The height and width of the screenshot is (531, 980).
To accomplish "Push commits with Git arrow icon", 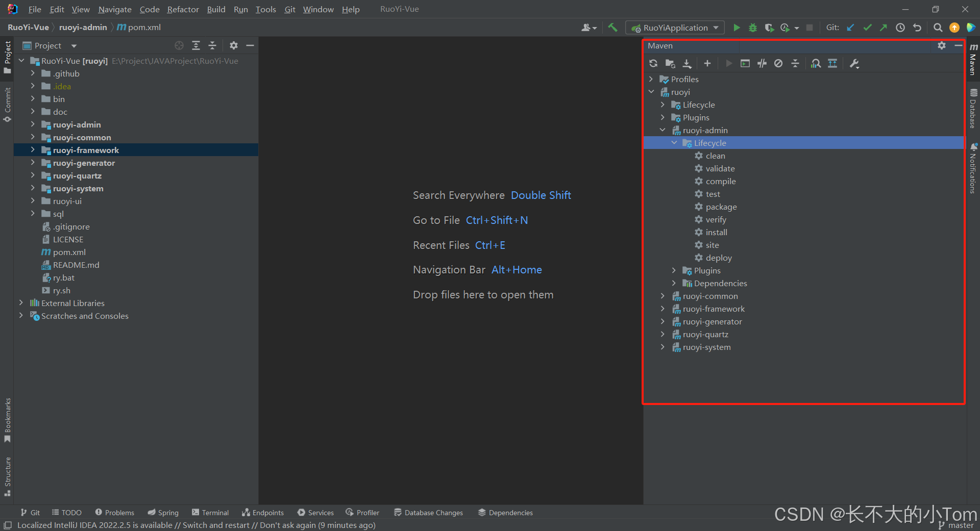I will tap(884, 28).
